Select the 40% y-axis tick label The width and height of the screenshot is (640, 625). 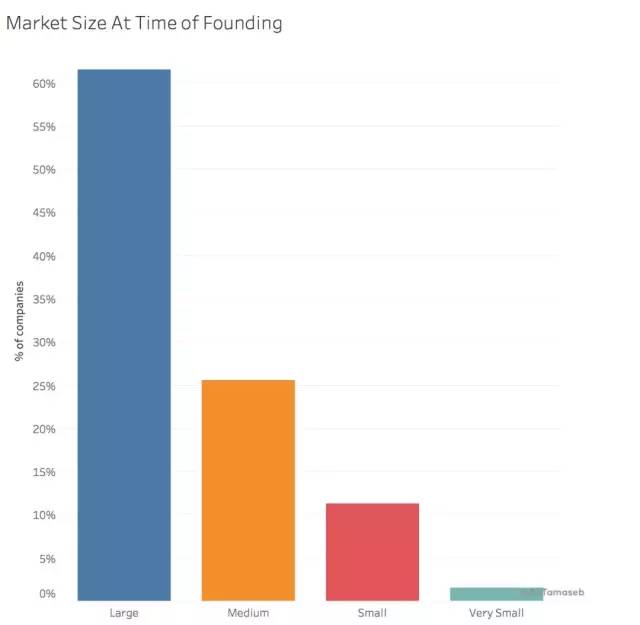tap(43, 257)
